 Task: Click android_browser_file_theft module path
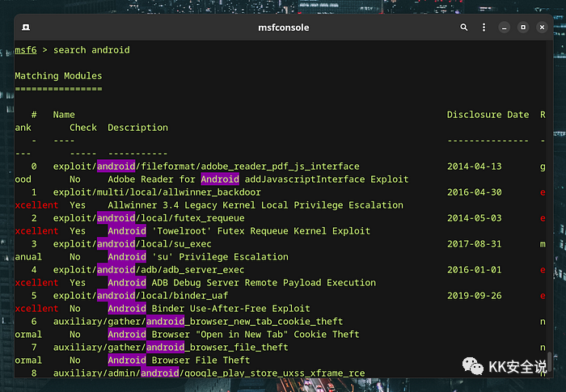pos(171,348)
